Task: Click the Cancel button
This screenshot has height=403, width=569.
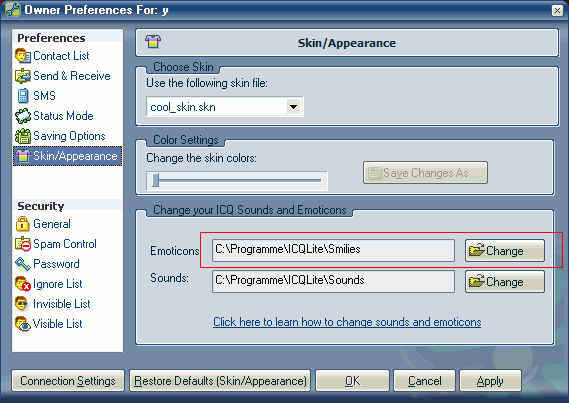Action: pyautogui.click(x=425, y=381)
